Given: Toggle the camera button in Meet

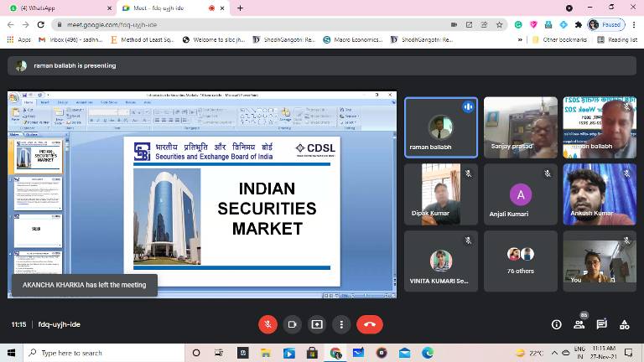Looking at the screenshot, I should (293, 324).
